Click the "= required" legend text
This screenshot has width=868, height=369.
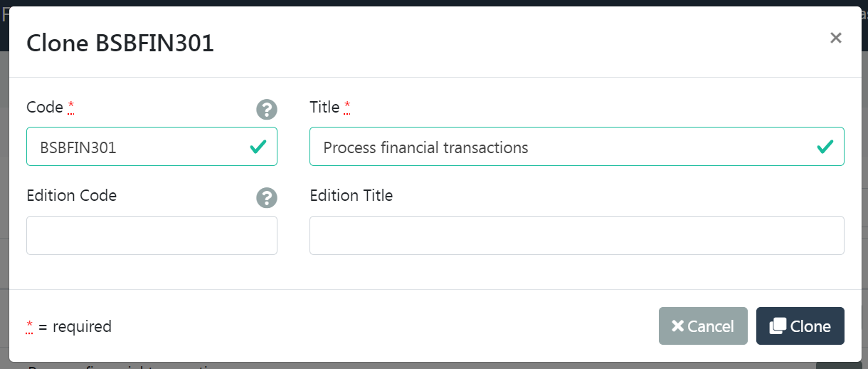[x=75, y=326]
